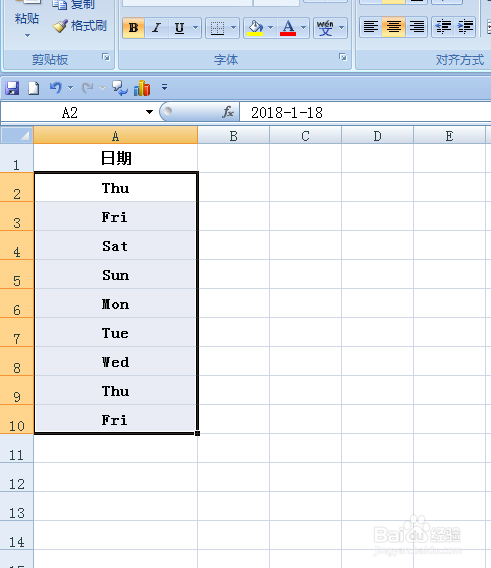491x568 pixels.
Task: Click the 复制 copy button
Action: click(x=74, y=4)
